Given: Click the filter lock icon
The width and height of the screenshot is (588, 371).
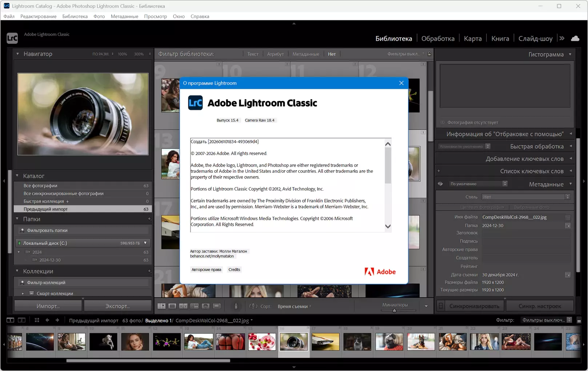Looking at the screenshot, I should pos(429,54).
